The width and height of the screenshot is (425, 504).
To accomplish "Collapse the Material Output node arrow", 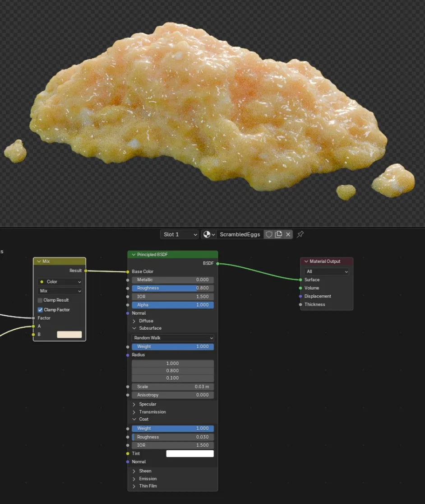I will (x=306, y=261).
